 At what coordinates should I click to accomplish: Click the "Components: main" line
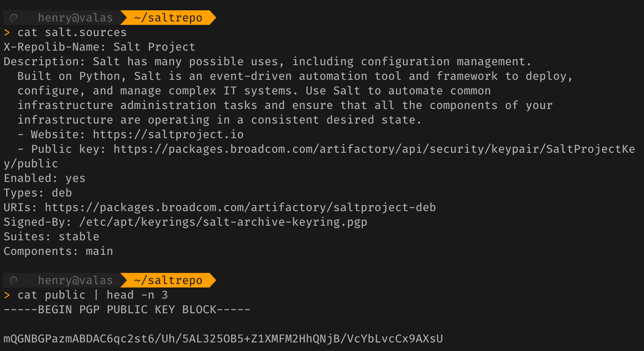click(x=58, y=251)
